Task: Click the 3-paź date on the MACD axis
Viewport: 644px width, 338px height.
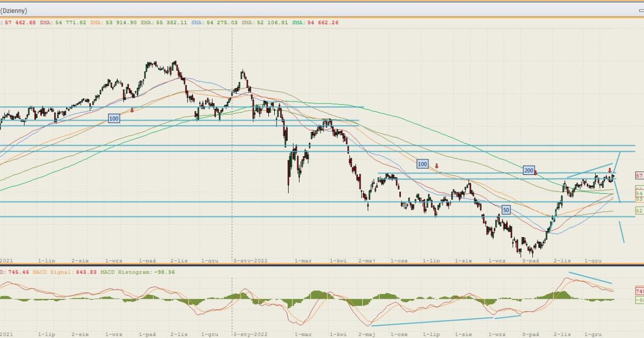Action: pos(530,334)
